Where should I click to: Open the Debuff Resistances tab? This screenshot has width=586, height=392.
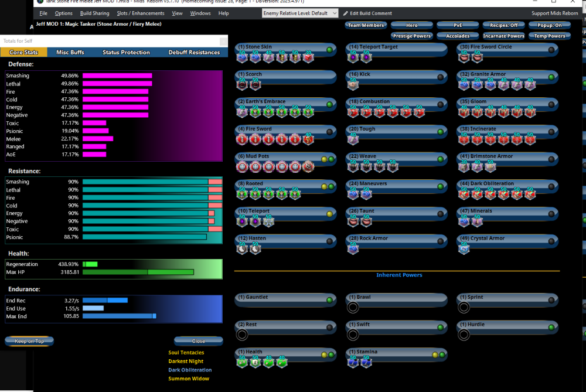tap(194, 52)
